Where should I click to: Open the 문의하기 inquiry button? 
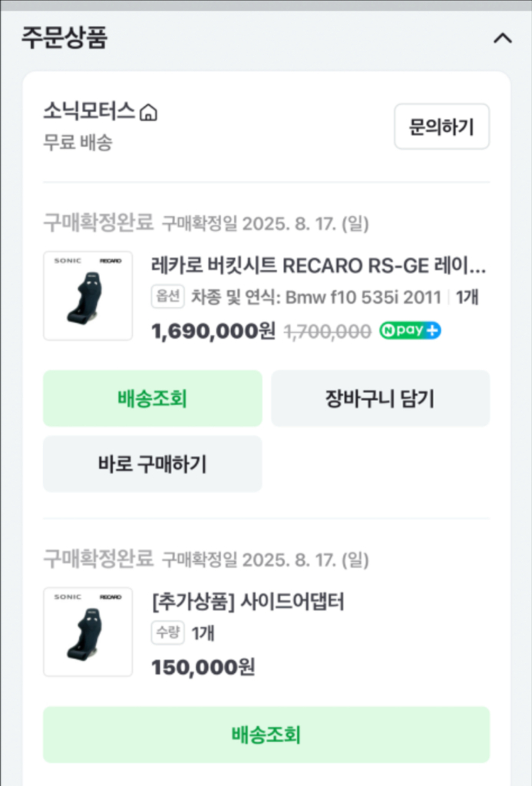[x=441, y=127]
